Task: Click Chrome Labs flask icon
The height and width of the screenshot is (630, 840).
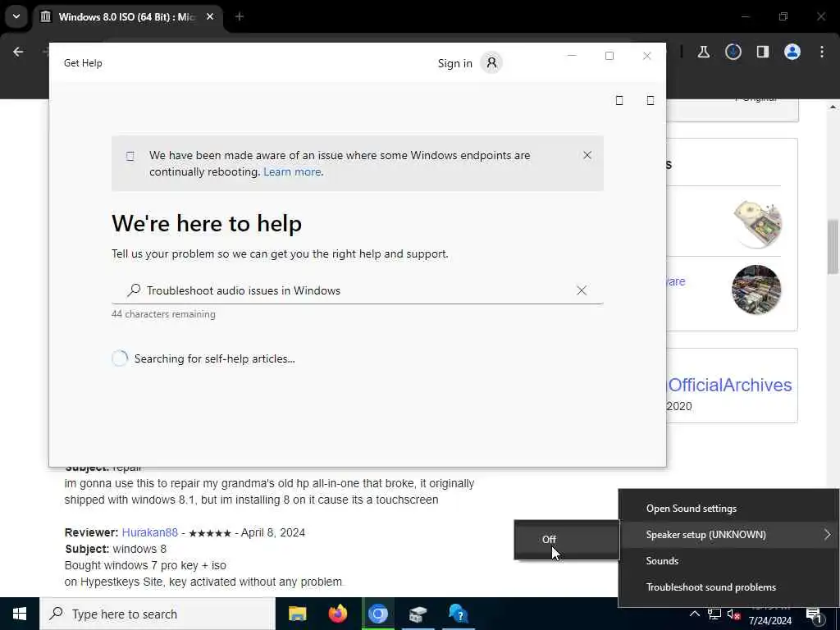Action: click(x=703, y=52)
